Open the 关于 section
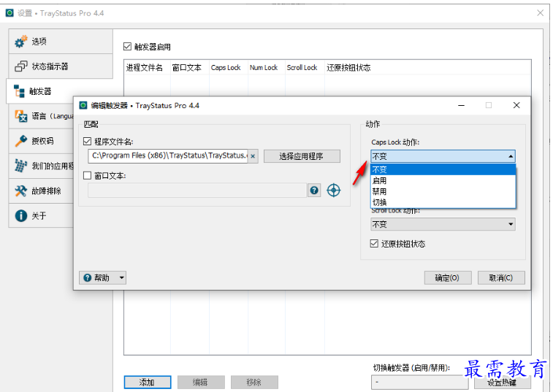The width and height of the screenshot is (553, 392). (41, 216)
